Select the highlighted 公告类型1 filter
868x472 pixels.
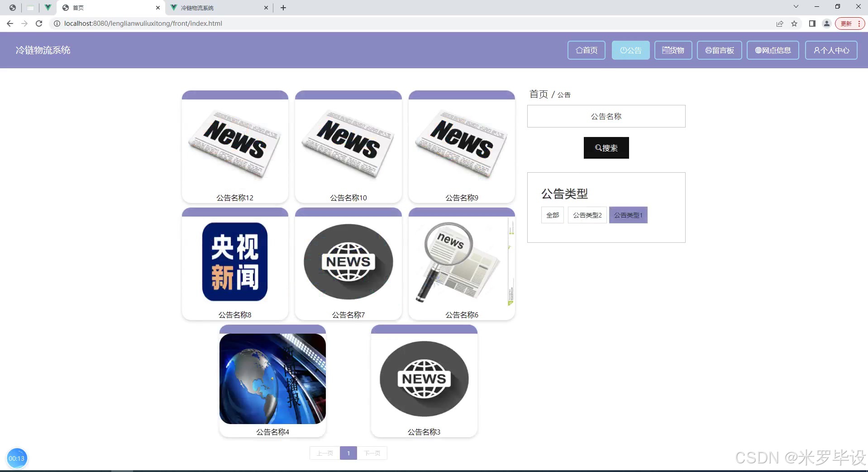(628, 215)
